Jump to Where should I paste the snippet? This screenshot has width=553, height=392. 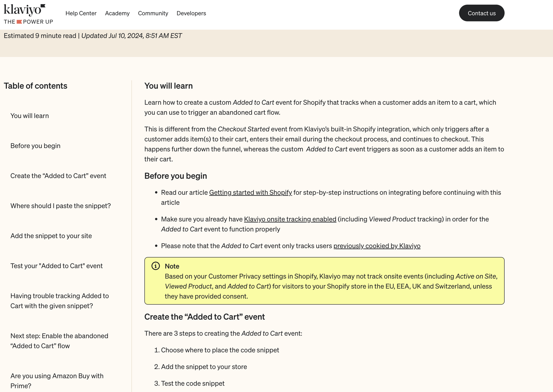point(60,206)
